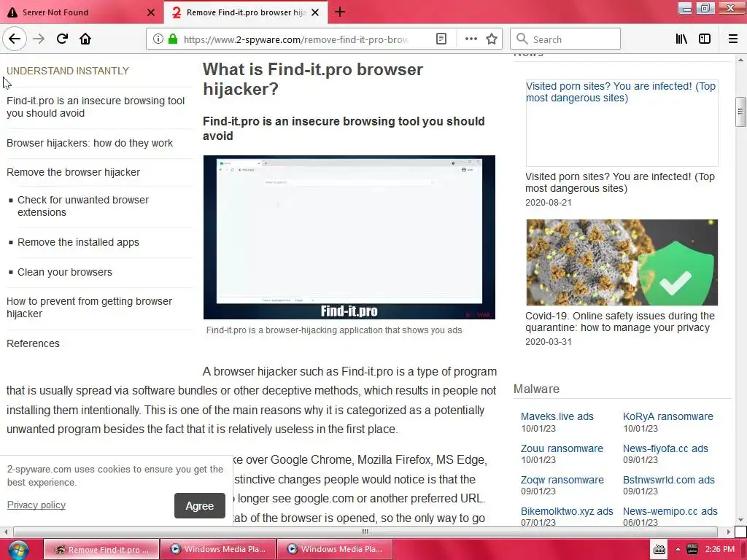Switch to the Server Not Found tab

[81, 12]
